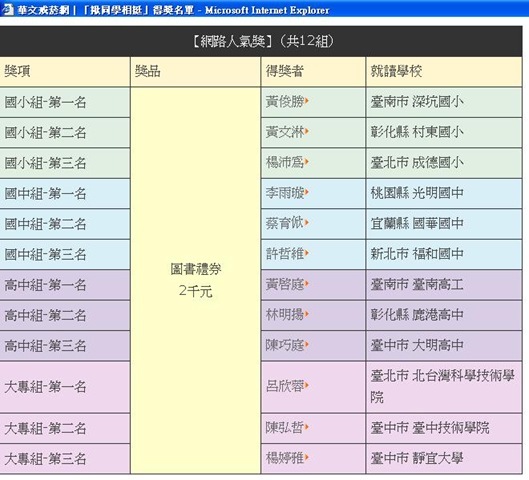
Task: Open the winner link 蔡育倣
Action: point(285,223)
